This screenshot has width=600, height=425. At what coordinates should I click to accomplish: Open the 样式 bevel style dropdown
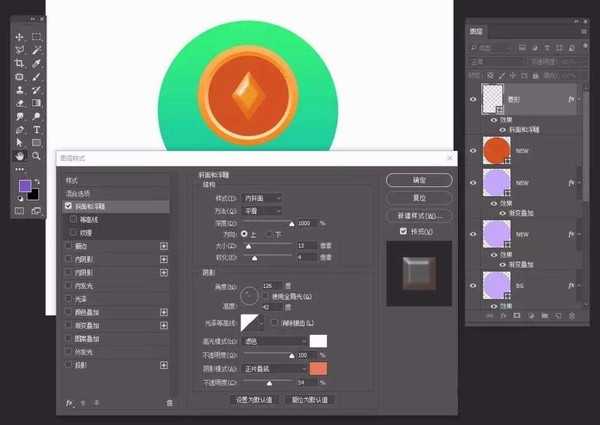tap(264, 198)
